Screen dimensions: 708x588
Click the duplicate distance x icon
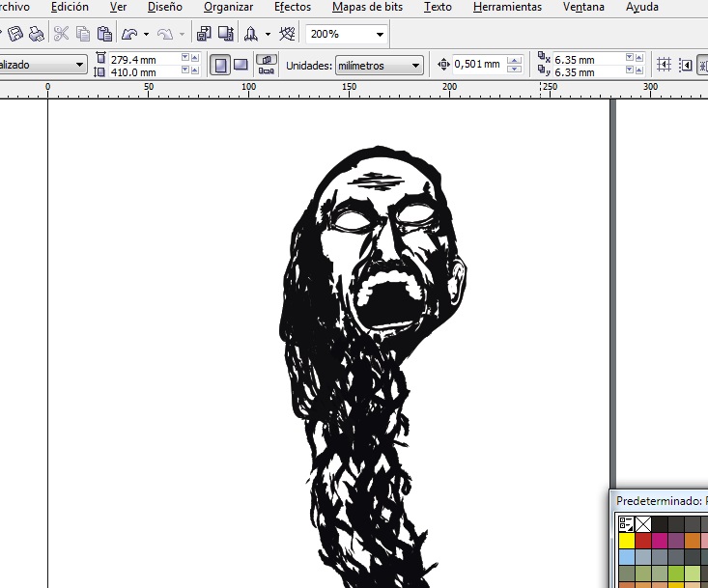[x=544, y=57]
